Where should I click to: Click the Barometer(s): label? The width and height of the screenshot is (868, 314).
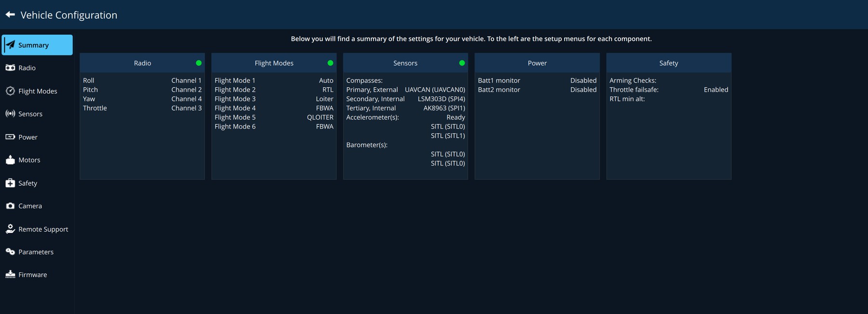(x=367, y=144)
